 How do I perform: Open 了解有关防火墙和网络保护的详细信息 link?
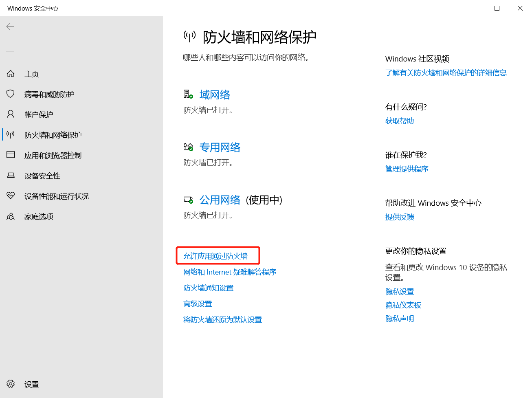[446, 73]
